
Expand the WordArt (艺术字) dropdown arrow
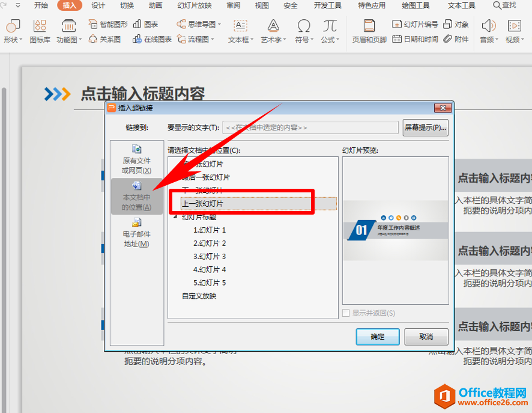tap(285, 40)
